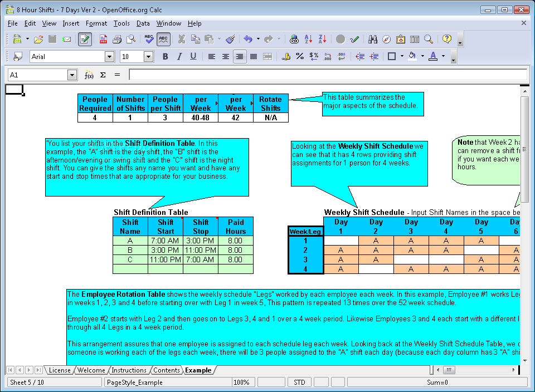The width and height of the screenshot is (535, 392).
Task: Open a file with the Open folder icon
Action: (38, 39)
